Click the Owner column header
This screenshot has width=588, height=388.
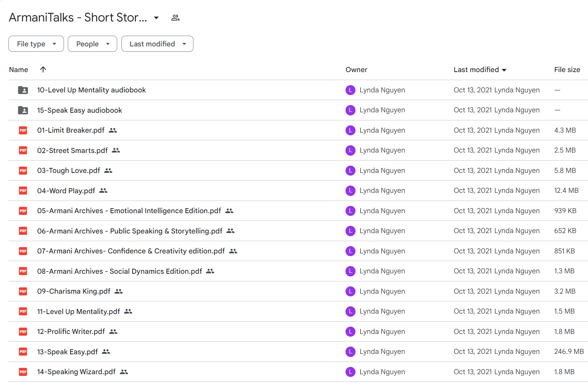click(x=356, y=70)
